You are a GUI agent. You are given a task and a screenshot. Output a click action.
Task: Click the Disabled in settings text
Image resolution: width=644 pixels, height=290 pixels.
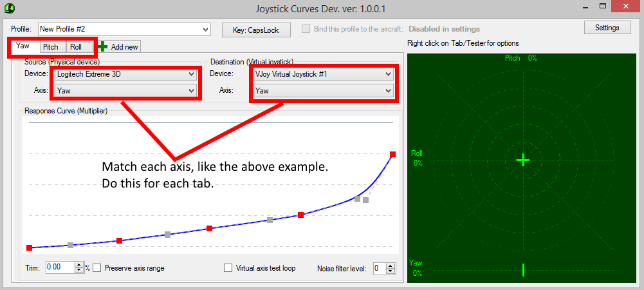pos(445,29)
